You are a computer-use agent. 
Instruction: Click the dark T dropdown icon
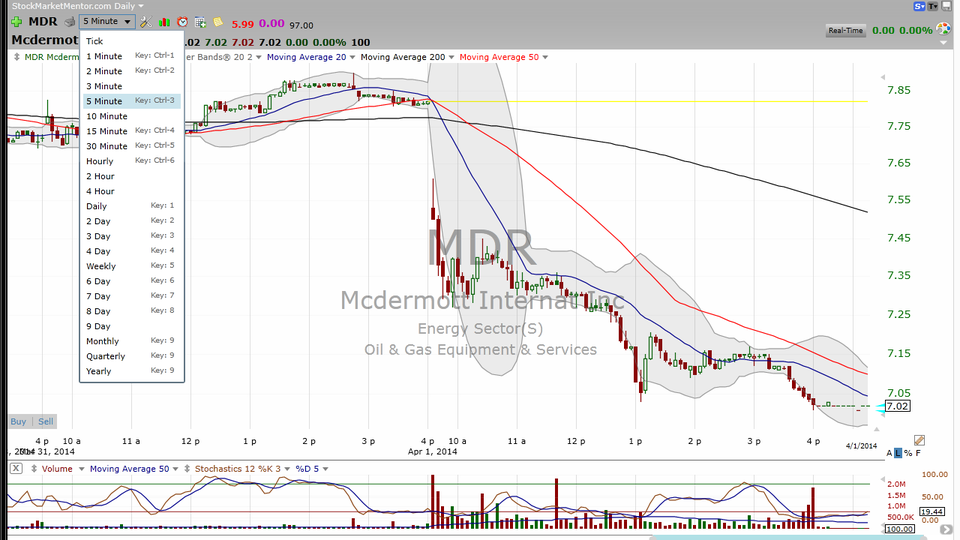click(933, 6)
